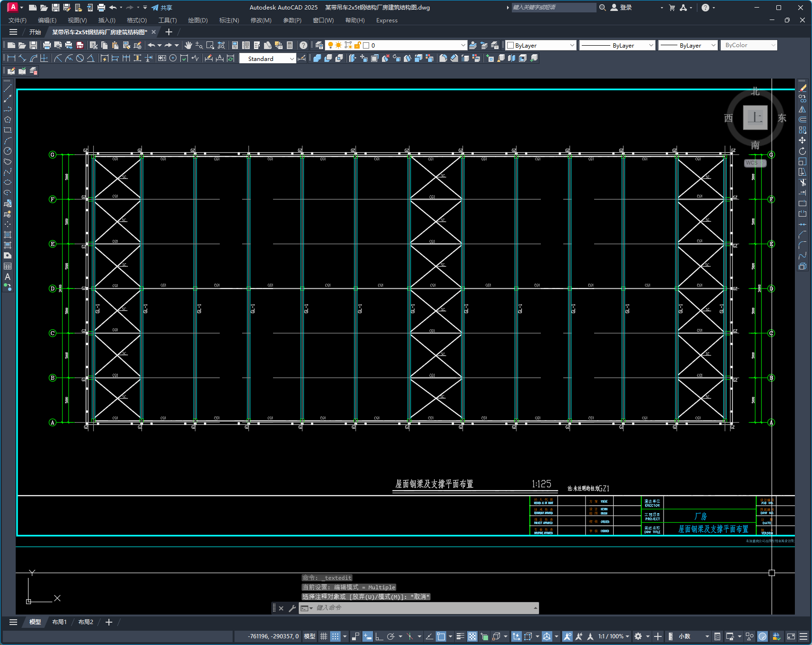Click the Pan hand tool

tap(188, 45)
